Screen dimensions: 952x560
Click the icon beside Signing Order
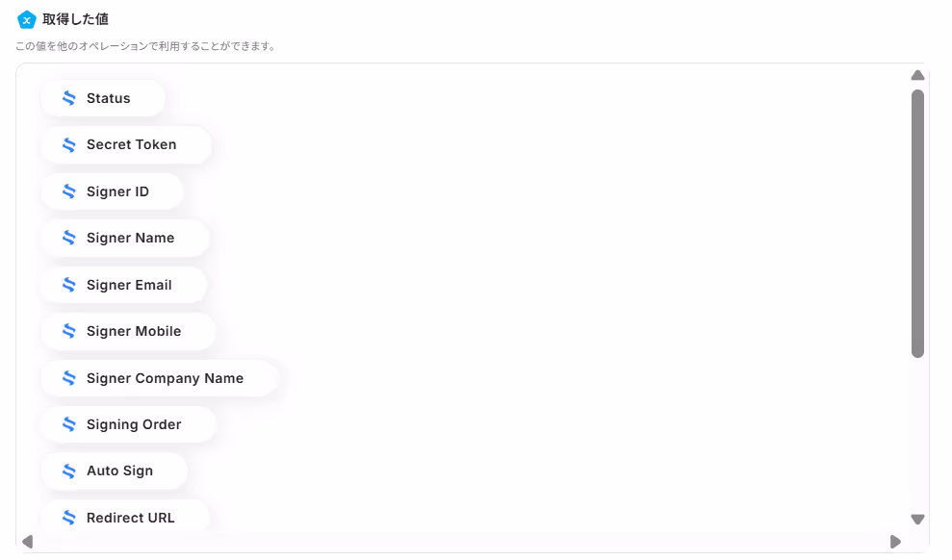coord(69,424)
